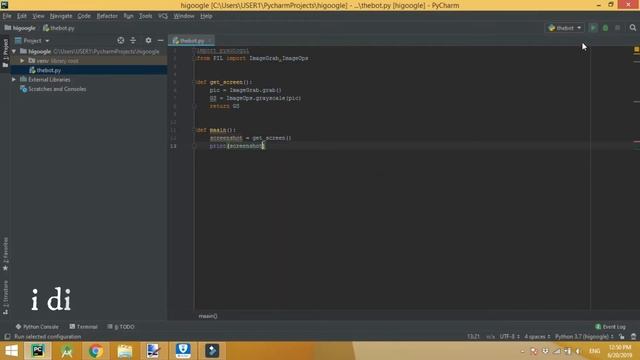This screenshot has width=640, height=360.
Task: Change file encoding UTF-8 in status bar
Action: tap(509, 337)
